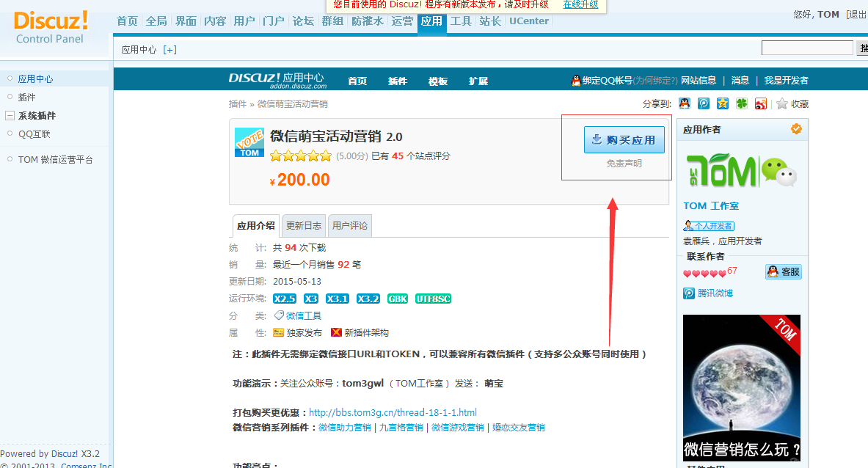Screen dimensions: 868x468
Task: Click the search input field
Action: pos(807,47)
